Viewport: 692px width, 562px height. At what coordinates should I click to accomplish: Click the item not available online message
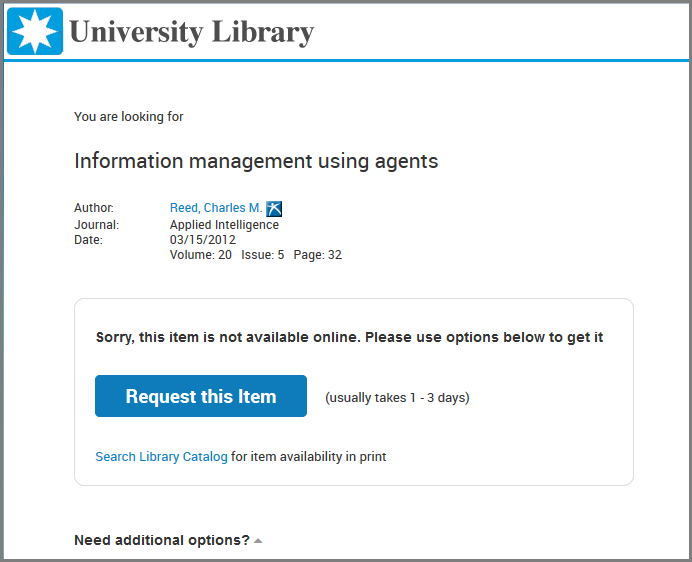[349, 337]
